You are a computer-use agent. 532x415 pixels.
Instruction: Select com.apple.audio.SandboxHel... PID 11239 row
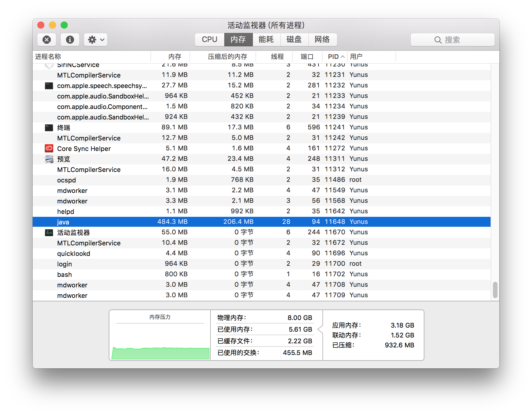click(262, 117)
